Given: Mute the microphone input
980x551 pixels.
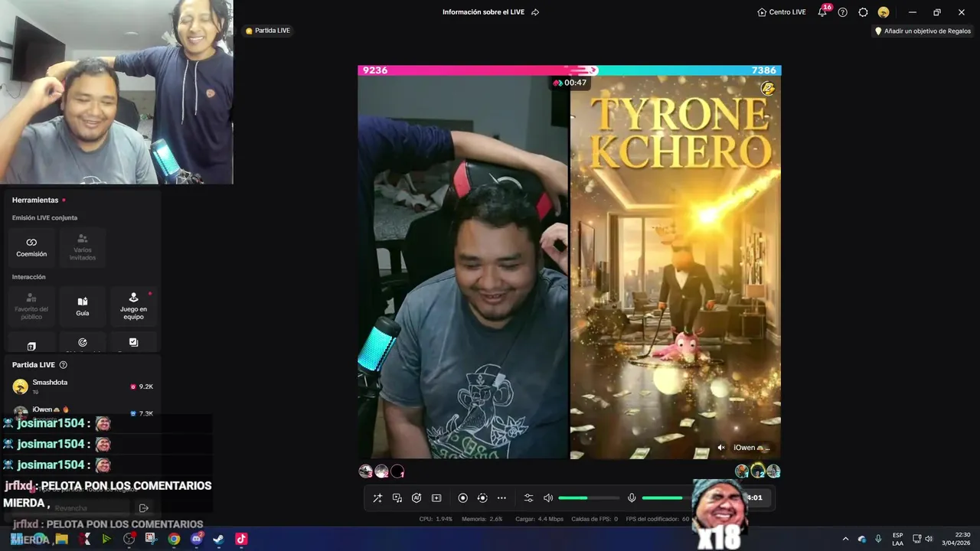Looking at the screenshot, I should (632, 498).
